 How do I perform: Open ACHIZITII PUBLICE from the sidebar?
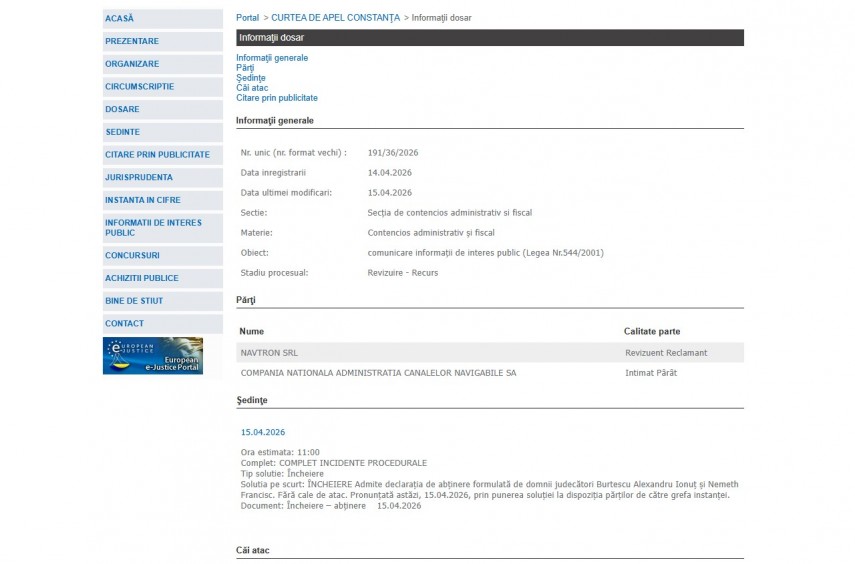[142, 278]
